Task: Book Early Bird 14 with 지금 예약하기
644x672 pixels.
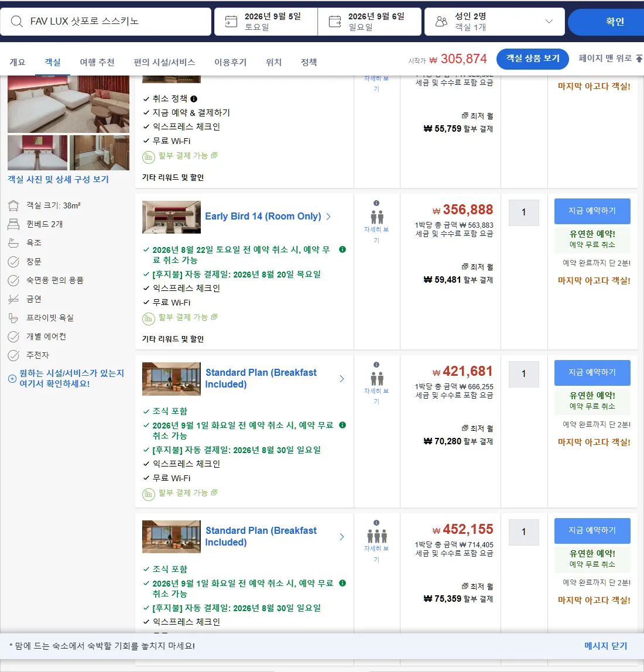Action: tap(592, 211)
